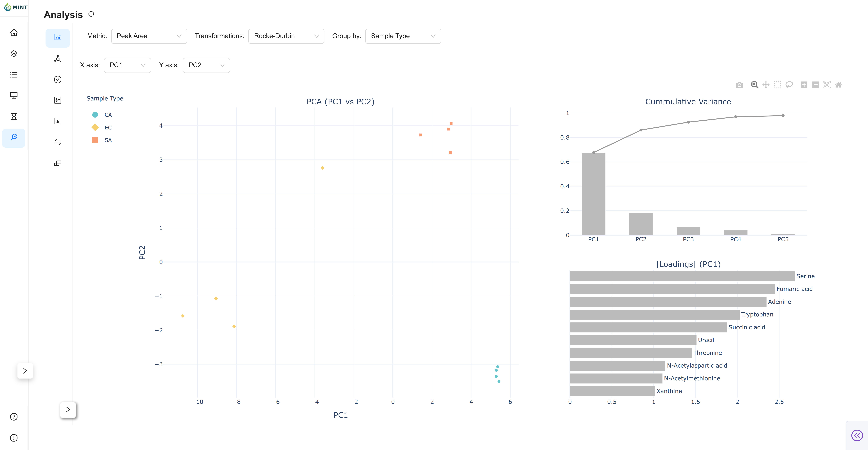Switch to the bar chart analysis tab

click(x=58, y=121)
